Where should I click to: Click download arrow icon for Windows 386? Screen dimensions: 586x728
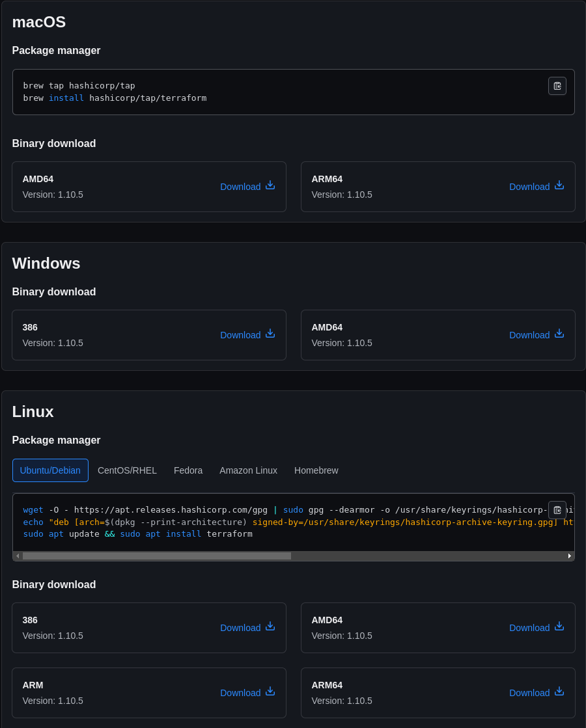click(270, 334)
